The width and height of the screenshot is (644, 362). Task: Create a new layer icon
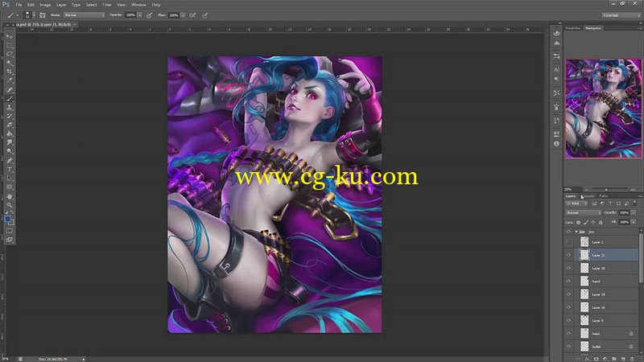(623, 359)
